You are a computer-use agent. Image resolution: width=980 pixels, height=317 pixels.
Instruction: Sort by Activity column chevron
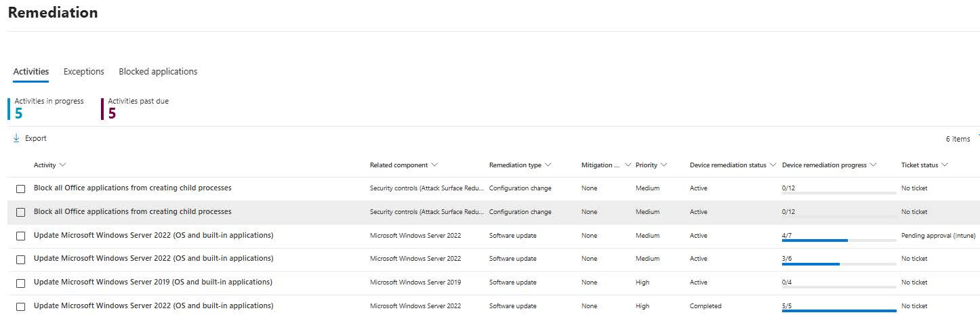62,165
